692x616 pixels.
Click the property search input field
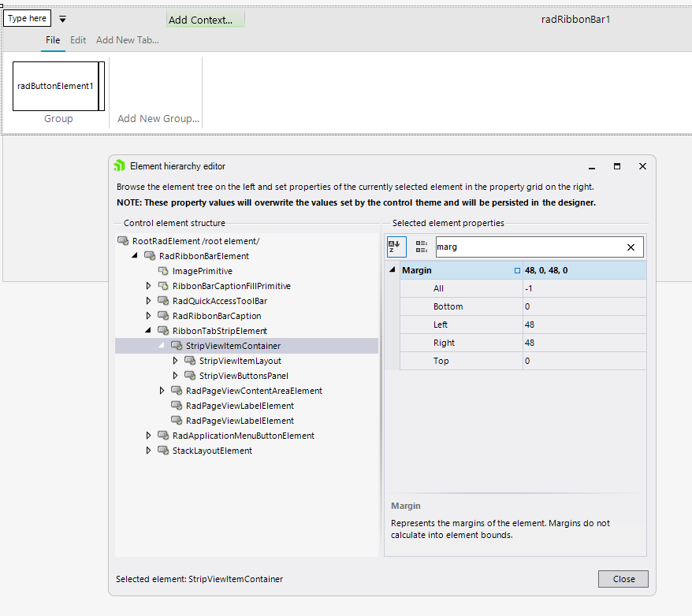coord(528,247)
